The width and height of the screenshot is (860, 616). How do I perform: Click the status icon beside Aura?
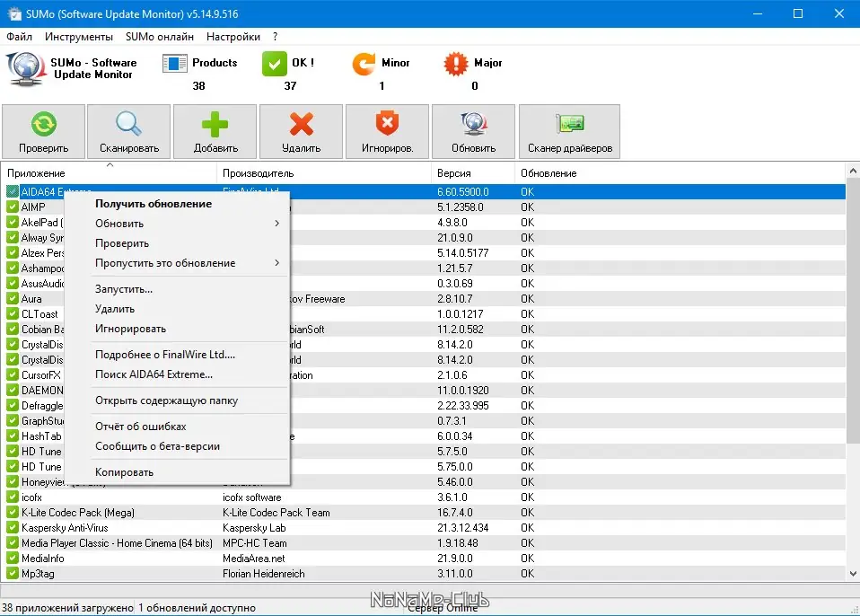pyautogui.click(x=13, y=298)
